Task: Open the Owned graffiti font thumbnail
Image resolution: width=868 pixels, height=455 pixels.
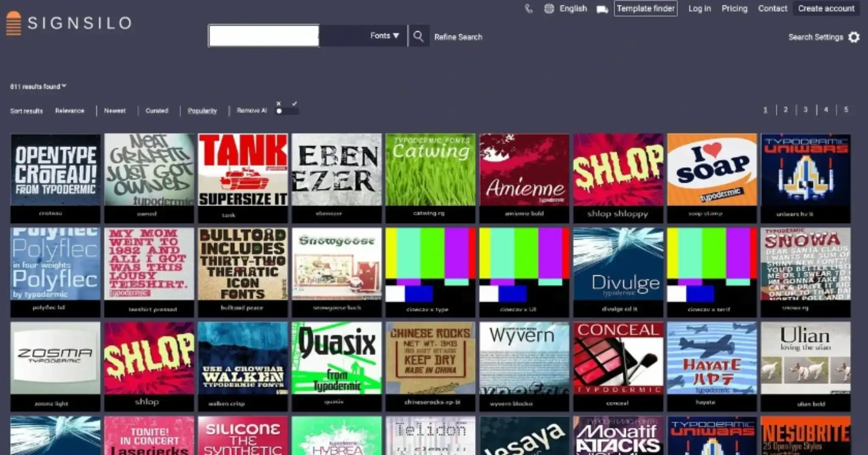Action: (149, 178)
